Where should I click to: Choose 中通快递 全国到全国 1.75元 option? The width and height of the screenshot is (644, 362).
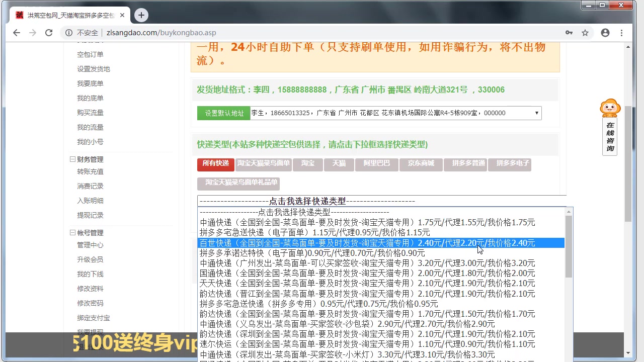click(381, 222)
